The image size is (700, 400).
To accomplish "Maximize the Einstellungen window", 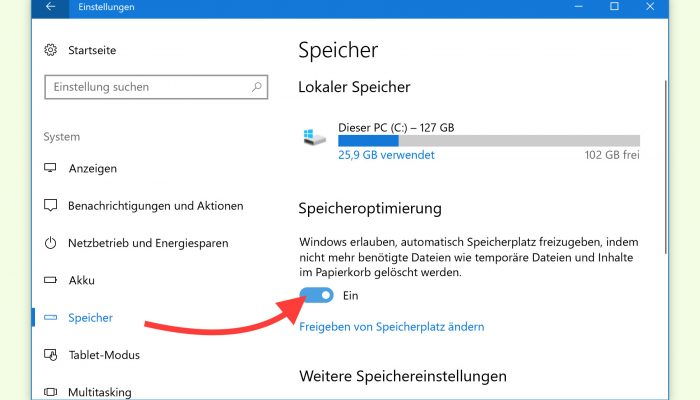I will pos(614,6).
